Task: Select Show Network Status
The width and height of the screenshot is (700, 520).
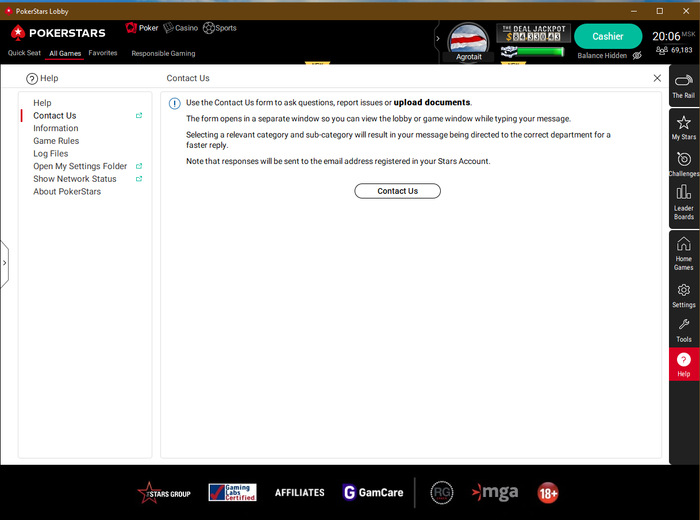Action: 75,179
